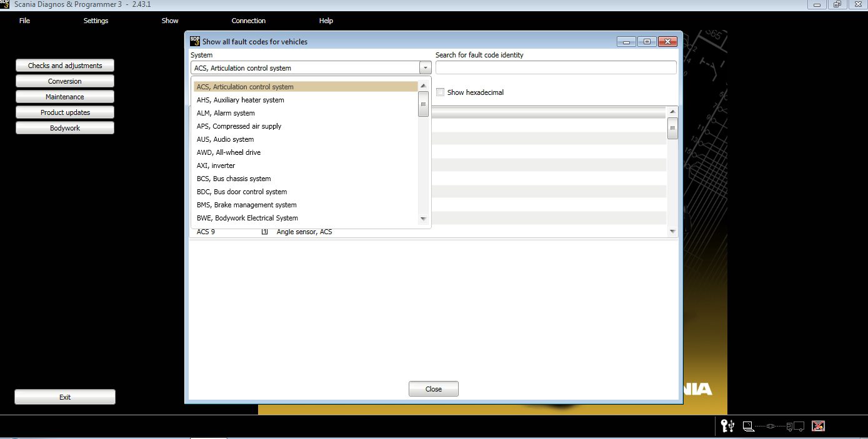This screenshot has width=868, height=439.
Task: Click the Exit button
Action: coord(65,397)
